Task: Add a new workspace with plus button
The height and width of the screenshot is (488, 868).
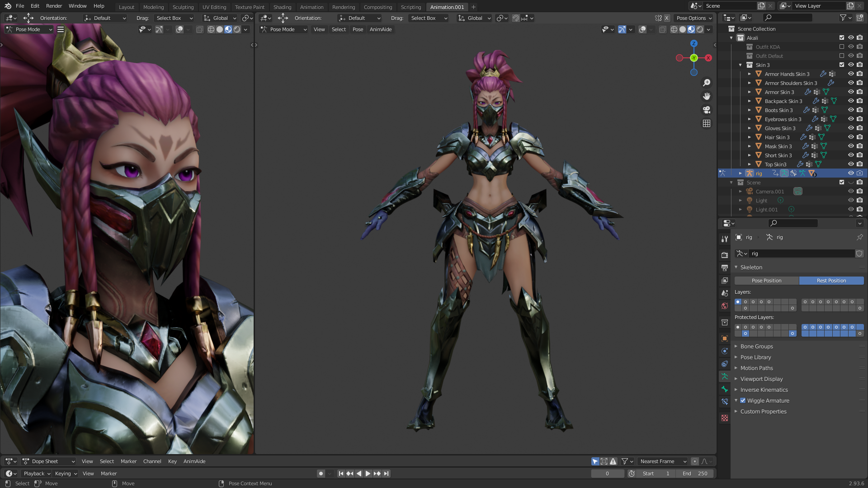Action: click(x=473, y=7)
